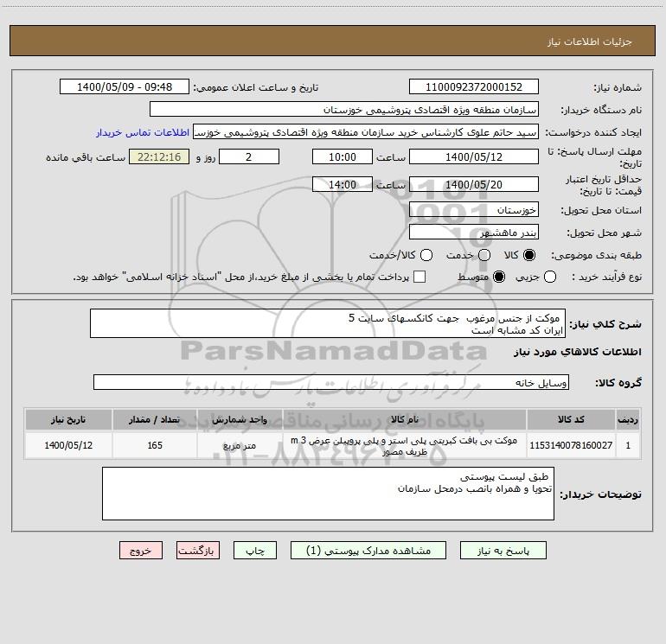Click the need number field 1100092372000152
The image size is (666, 644).
474,86
